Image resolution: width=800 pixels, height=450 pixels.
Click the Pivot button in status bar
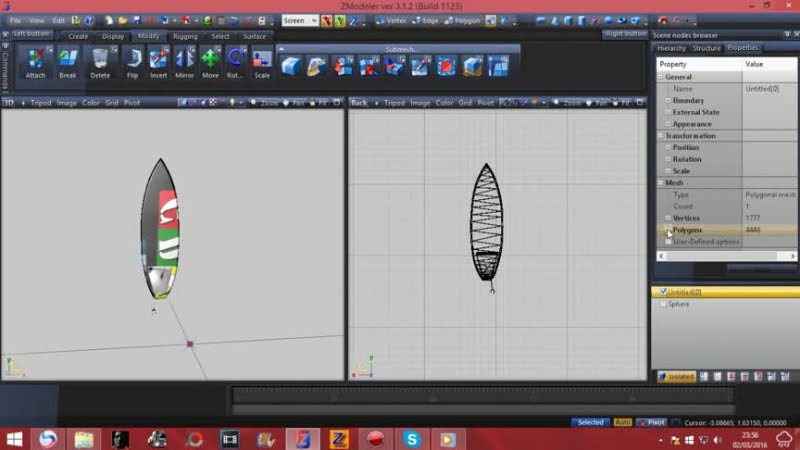pyautogui.click(x=652, y=422)
